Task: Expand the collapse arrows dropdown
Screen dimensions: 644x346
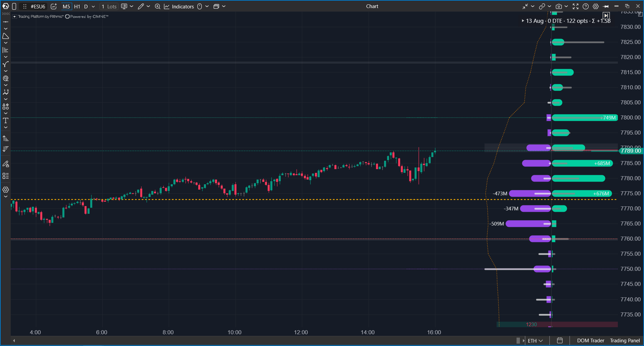Action: click(x=533, y=6)
